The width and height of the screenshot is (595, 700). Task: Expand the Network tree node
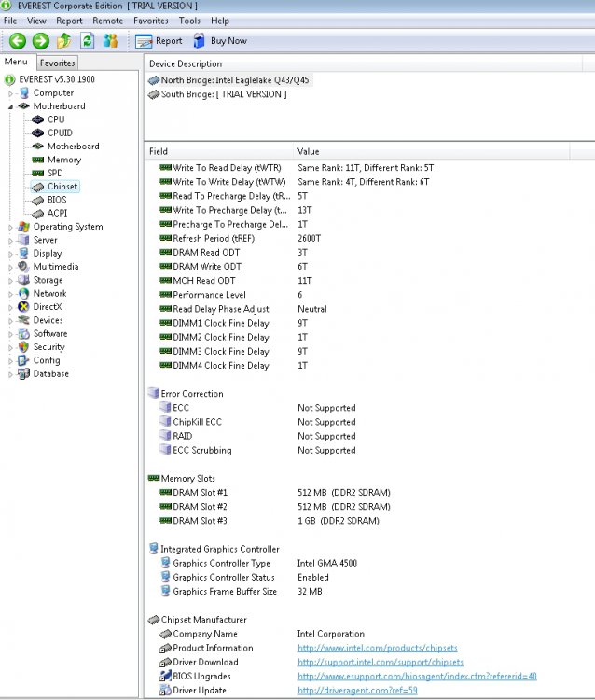click(10, 294)
